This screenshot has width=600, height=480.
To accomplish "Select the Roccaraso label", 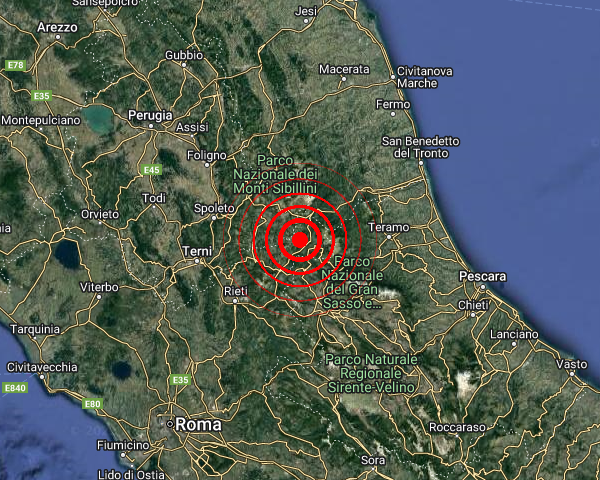I will [x=457, y=427].
